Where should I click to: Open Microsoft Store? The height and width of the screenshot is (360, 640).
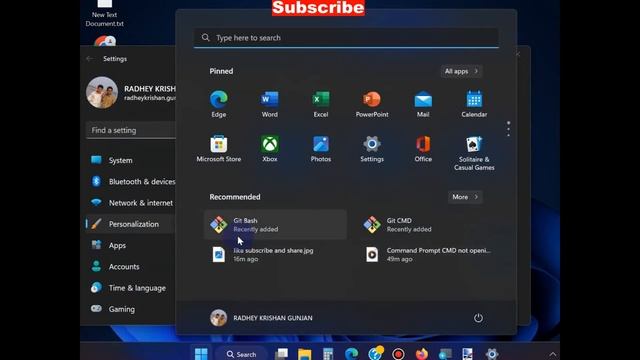click(x=219, y=149)
